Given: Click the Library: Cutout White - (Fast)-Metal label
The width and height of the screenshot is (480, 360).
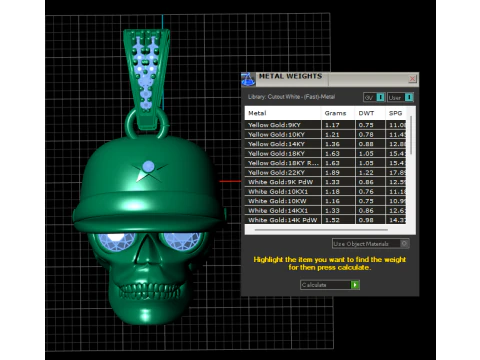Looking at the screenshot, I should [291, 97].
